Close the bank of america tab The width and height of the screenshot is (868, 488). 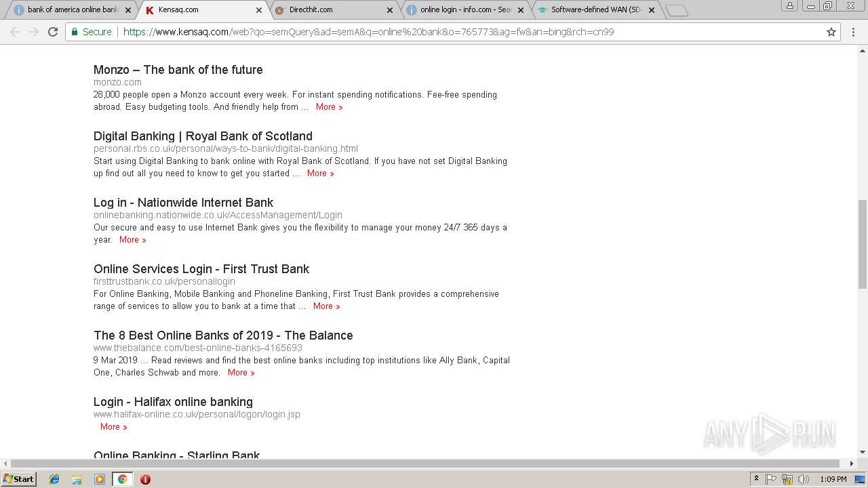tap(128, 10)
